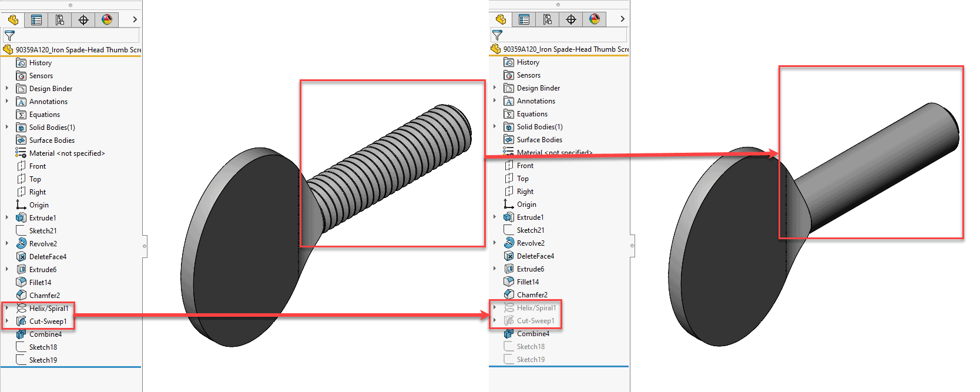Image resolution: width=980 pixels, height=392 pixels.
Task: Select Front plane in right tree
Action: 525,166
